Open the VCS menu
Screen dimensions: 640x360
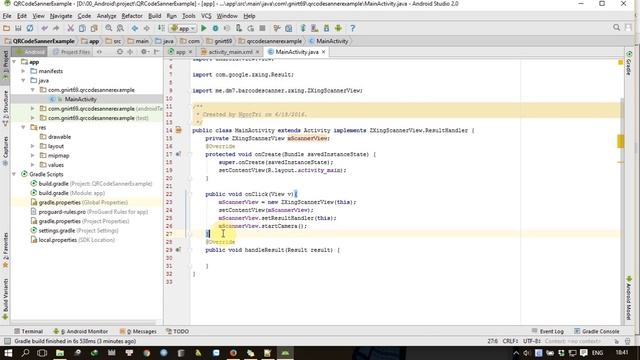tap(206, 16)
